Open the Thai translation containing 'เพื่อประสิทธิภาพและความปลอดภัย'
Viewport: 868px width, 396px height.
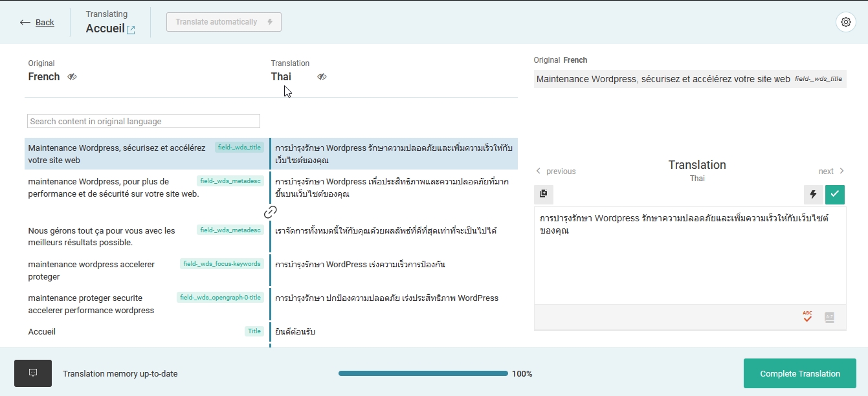point(392,188)
